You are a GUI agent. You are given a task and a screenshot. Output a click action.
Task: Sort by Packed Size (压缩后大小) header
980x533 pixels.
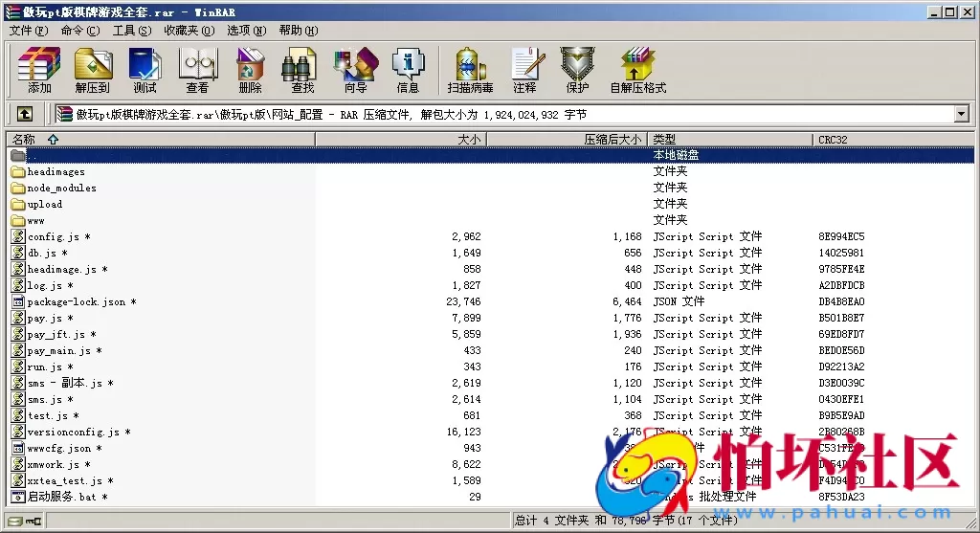click(567, 140)
